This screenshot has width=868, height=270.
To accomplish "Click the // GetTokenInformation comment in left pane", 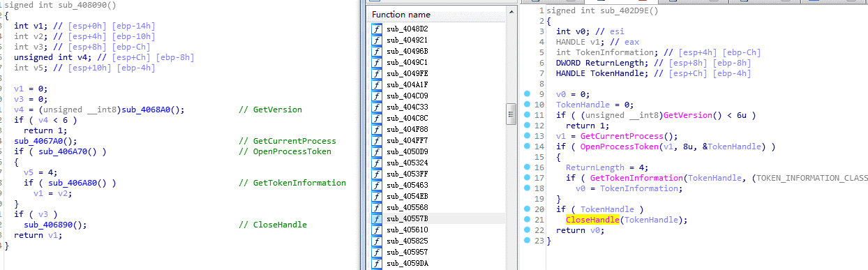I will (x=292, y=183).
